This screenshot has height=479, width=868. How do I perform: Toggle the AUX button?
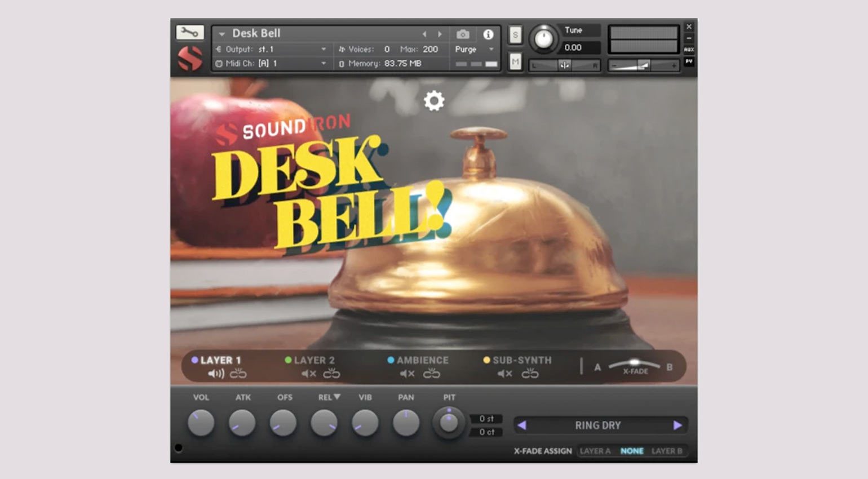coord(689,50)
